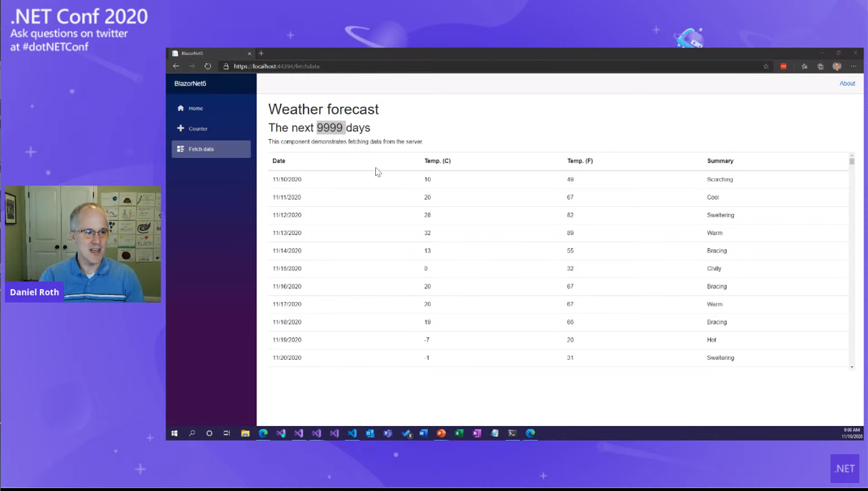Select the 11/15/2020 date cell
This screenshot has height=491, width=868.
(287, 268)
